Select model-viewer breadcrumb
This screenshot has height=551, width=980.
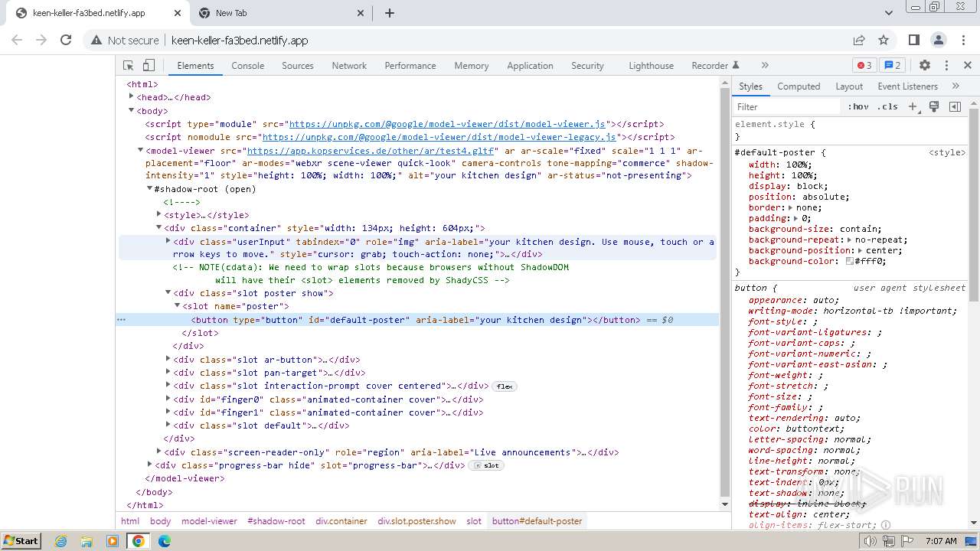click(209, 521)
